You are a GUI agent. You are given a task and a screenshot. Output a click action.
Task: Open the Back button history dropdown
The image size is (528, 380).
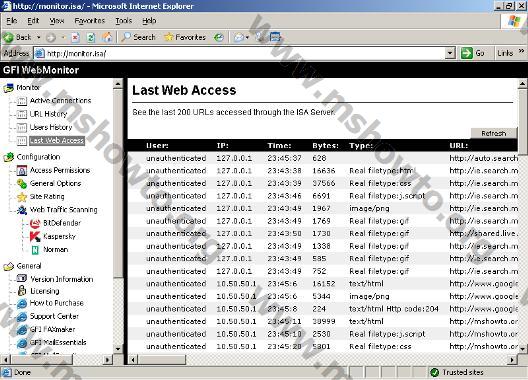(x=38, y=37)
